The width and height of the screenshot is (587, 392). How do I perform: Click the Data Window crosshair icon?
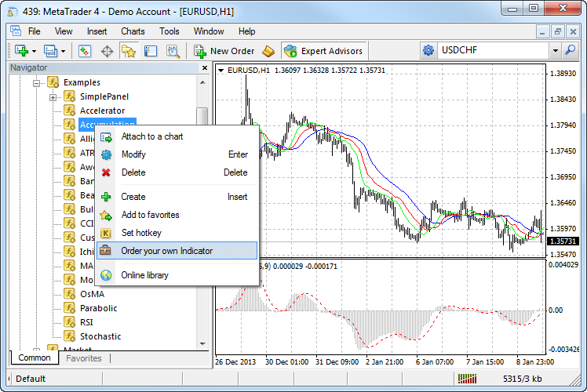107,51
